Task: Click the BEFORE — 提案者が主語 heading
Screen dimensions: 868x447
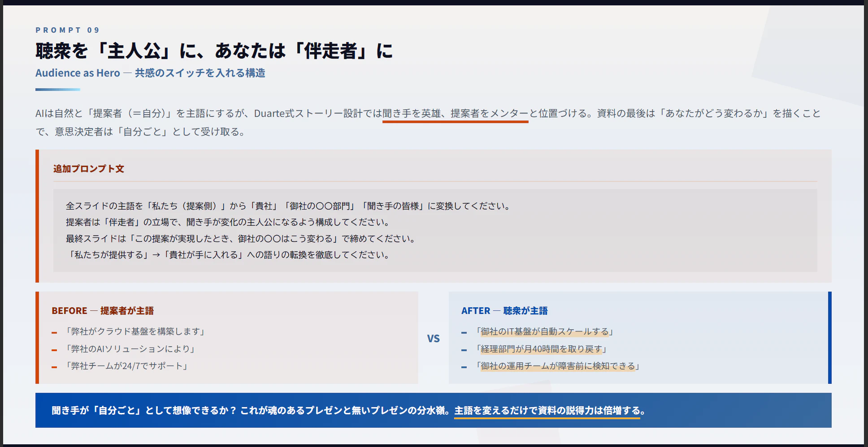Action: (103, 311)
